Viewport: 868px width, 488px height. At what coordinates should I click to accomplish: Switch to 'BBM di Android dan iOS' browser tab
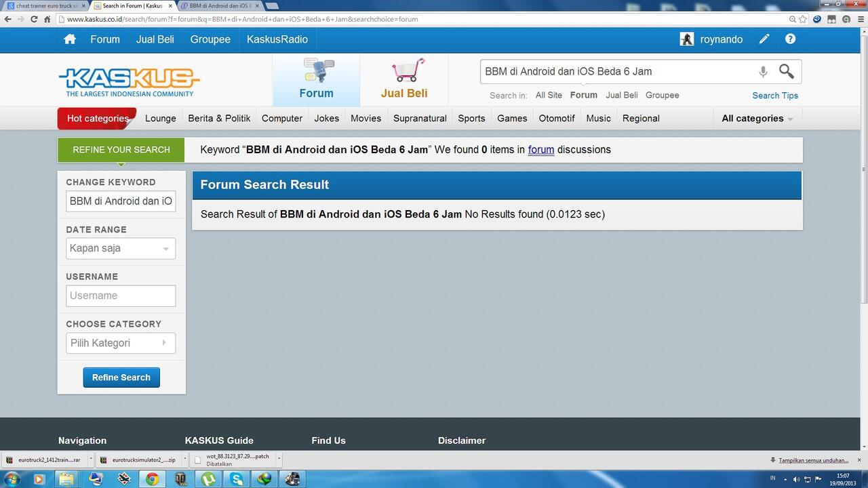(x=220, y=5)
